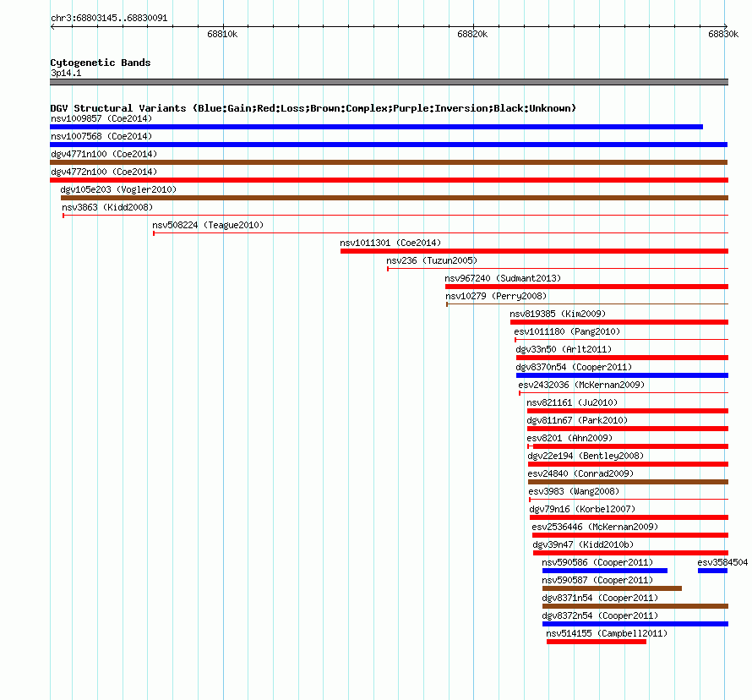Open the esv3983 (Wang2008) variant label

coord(574,491)
